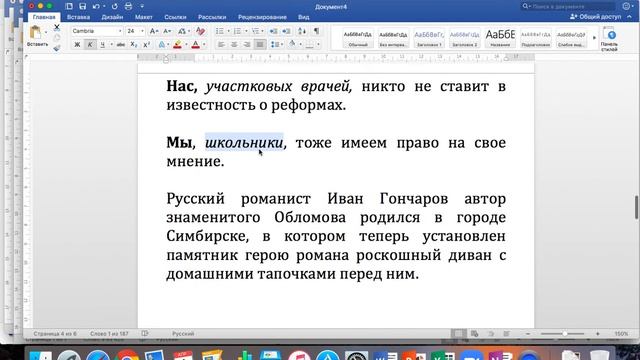Decrease font size with small A icon

pos(167,31)
